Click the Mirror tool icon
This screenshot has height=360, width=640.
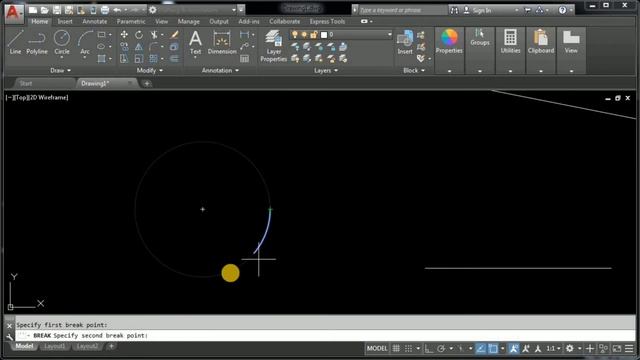pos(139,47)
